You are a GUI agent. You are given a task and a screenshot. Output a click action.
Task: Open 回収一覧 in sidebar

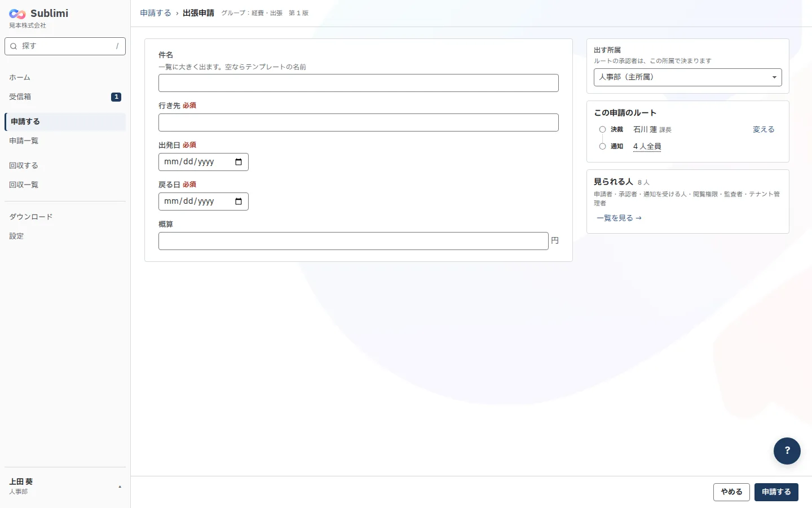[x=65, y=185]
